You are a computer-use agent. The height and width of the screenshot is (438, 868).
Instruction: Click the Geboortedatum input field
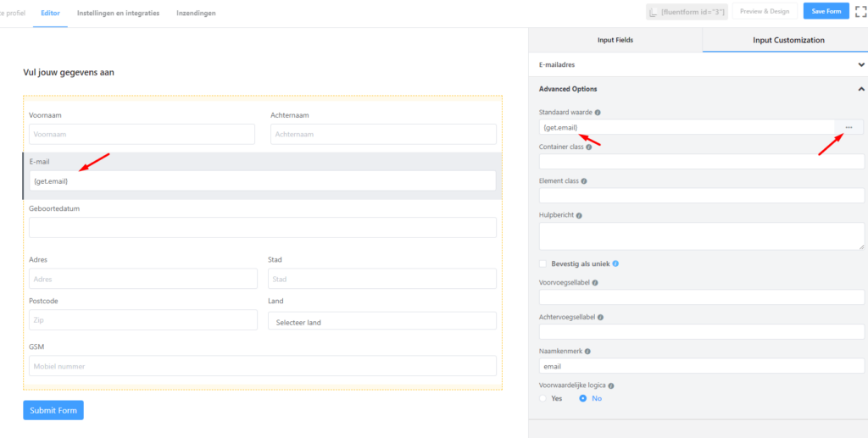[263, 227]
